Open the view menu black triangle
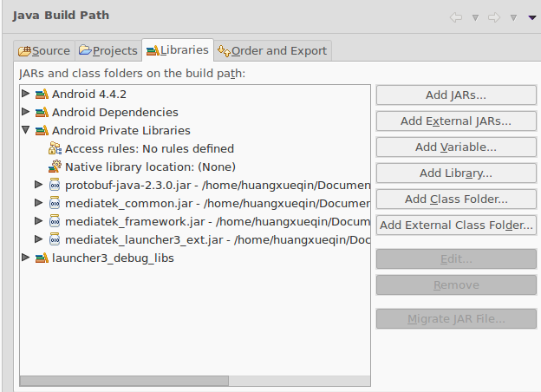The height and width of the screenshot is (392, 541). coord(532,17)
